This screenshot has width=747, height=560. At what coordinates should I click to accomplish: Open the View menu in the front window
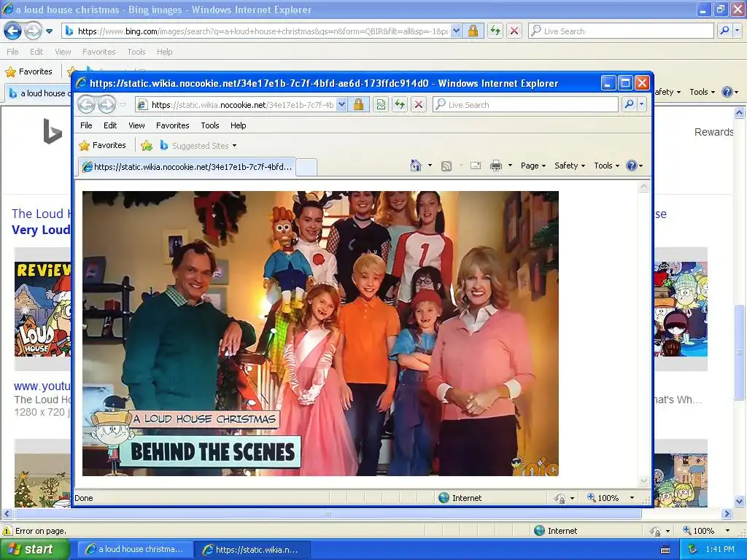point(136,125)
